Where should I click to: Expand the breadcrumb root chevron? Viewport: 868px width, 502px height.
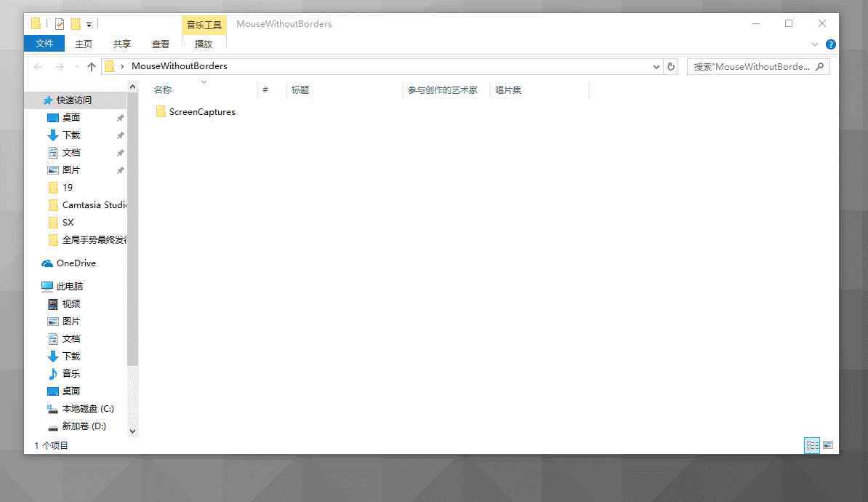click(x=122, y=66)
